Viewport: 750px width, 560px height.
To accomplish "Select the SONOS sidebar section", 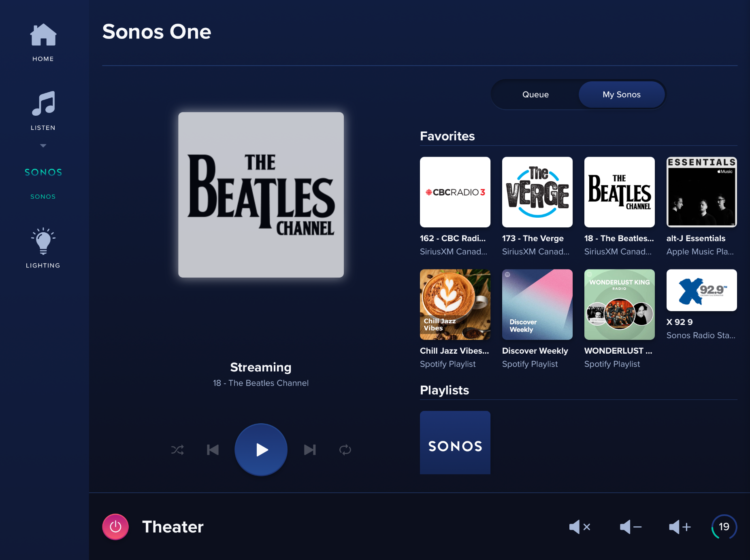I will pos(43,172).
